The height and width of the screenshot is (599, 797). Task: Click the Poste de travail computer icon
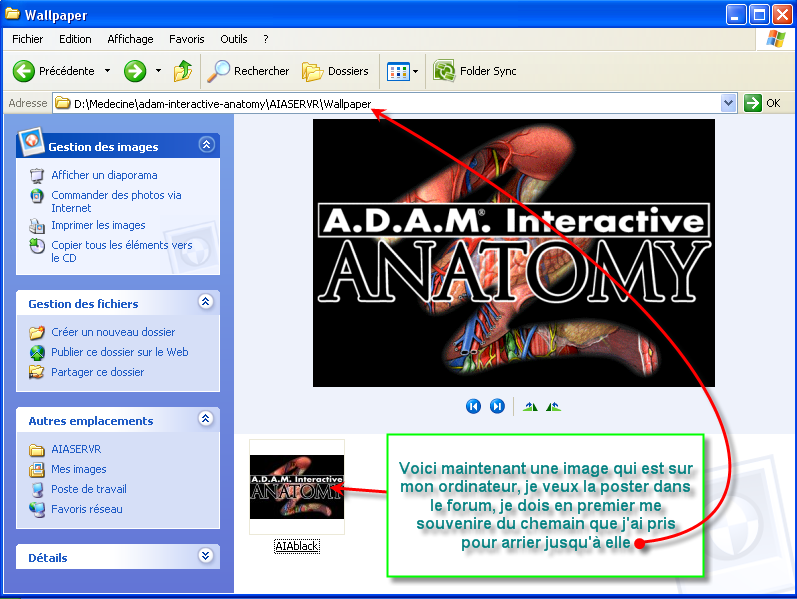37,490
